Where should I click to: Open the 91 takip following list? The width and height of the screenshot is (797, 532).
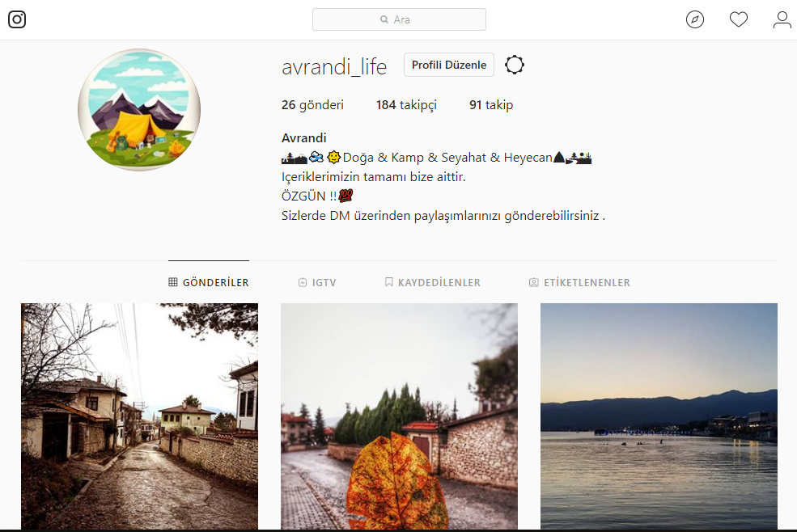point(491,105)
